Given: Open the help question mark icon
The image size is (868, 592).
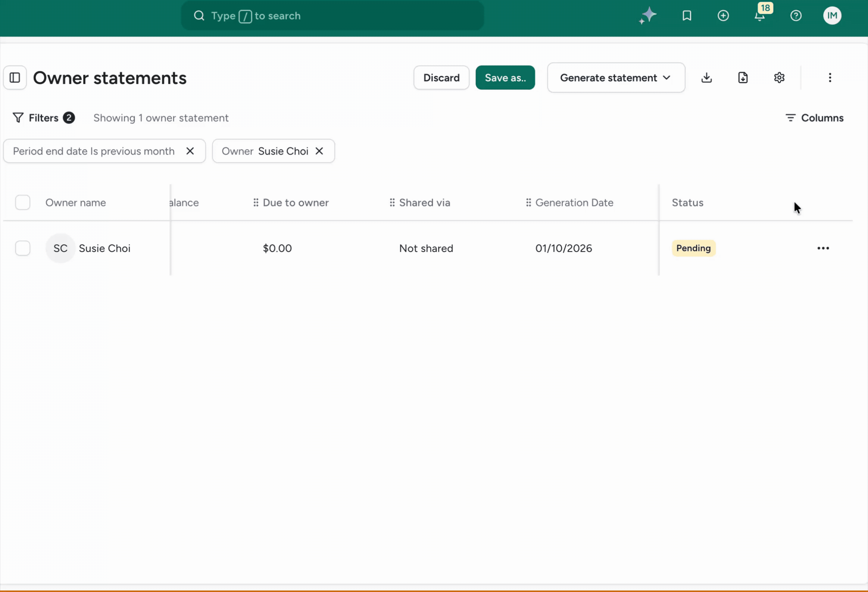Looking at the screenshot, I should point(796,16).
